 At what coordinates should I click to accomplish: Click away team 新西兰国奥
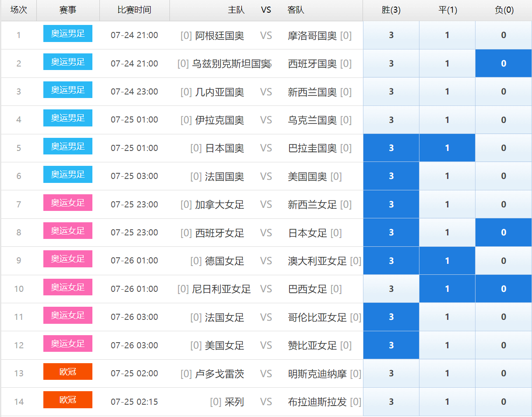click(x=312, y=92)
